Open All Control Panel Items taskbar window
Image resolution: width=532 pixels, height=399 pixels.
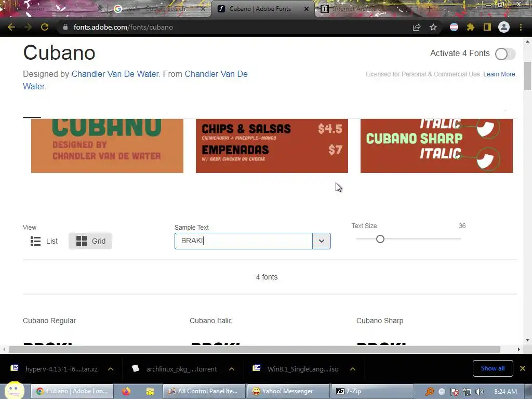pos(204,391)
